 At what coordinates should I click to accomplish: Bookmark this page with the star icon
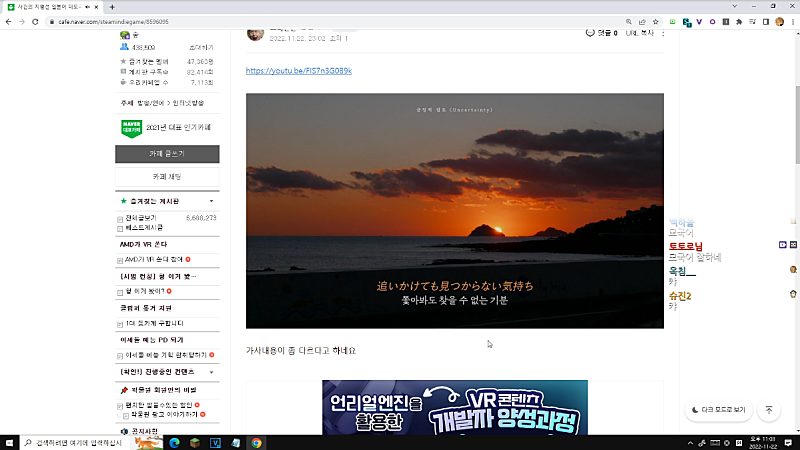coord(656,22)
